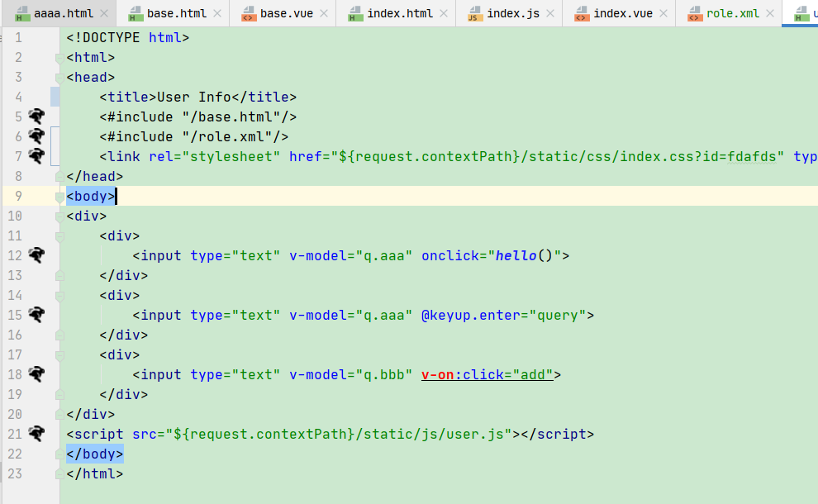Click the hello() function reference

tap(524, 255)
